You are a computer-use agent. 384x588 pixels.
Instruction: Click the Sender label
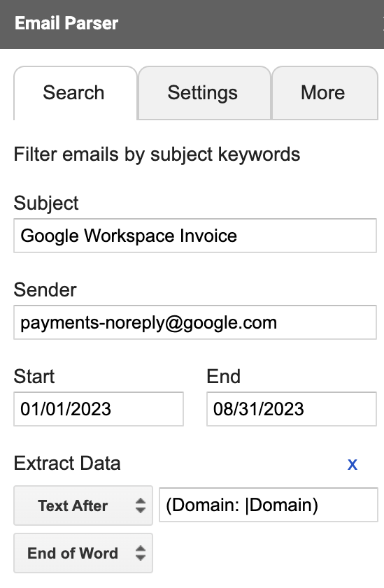[45, 290]
